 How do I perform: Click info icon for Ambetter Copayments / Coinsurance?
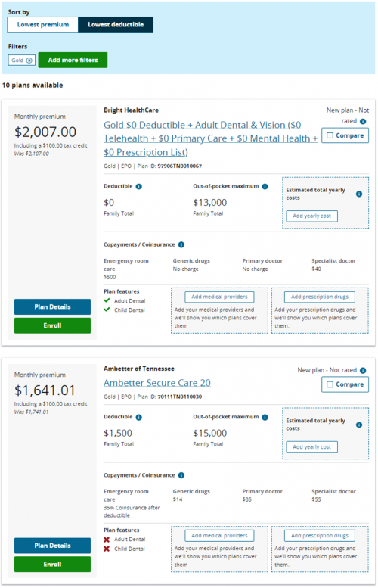pos(181,475)
